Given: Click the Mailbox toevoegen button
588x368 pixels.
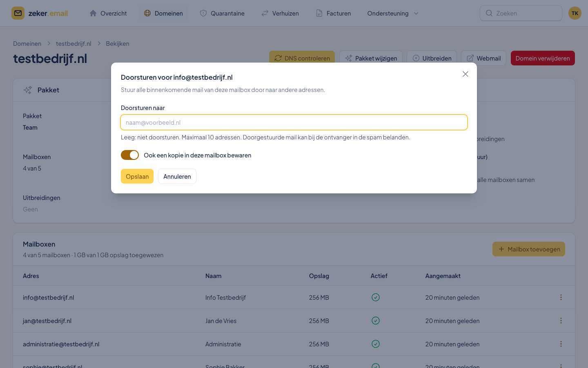Looking at the screenshot, I should (529, 249).
